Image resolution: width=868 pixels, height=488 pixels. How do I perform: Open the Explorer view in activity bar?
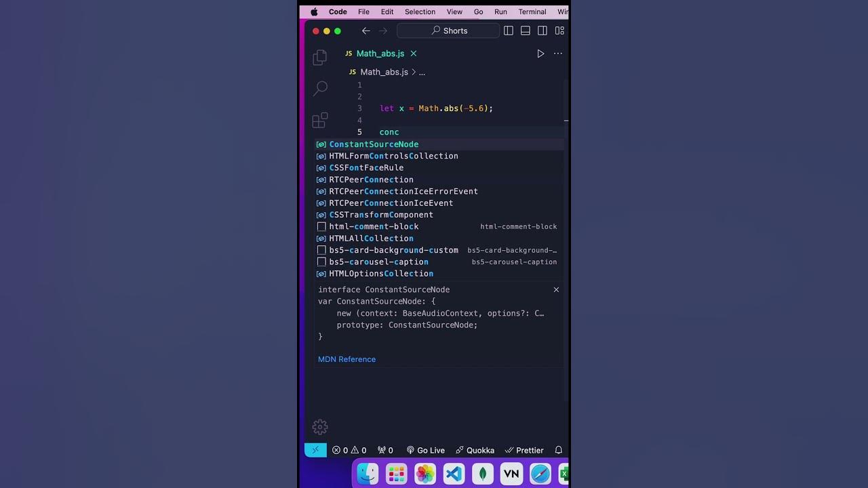[x=320, y=58]
